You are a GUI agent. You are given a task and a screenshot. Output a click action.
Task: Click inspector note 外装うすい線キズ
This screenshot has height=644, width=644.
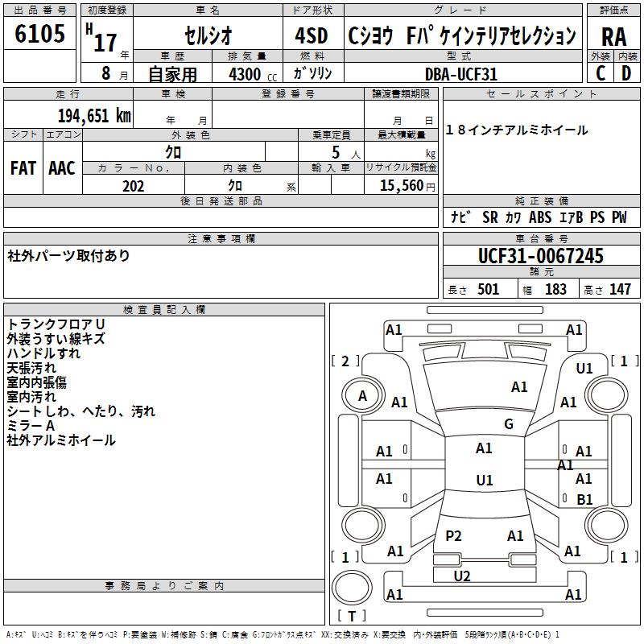pos(56,339)
